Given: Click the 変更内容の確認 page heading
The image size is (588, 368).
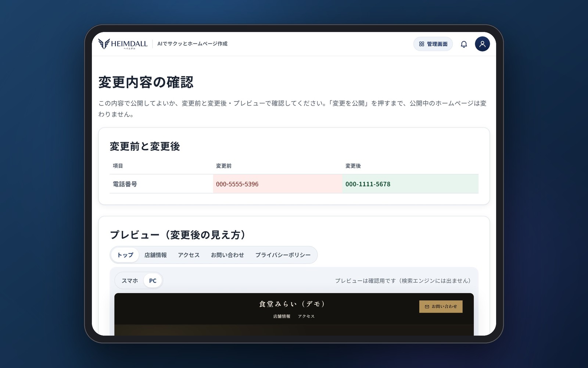Looking at the screenshot, I should [146, 82].
